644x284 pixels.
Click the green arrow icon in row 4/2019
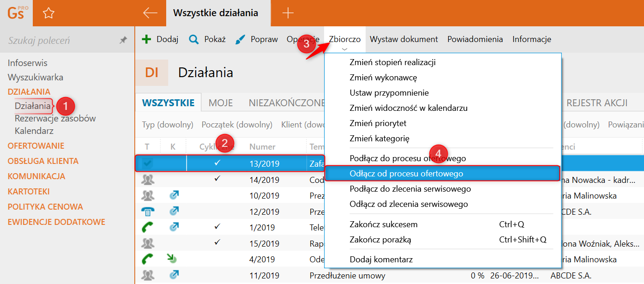point(172,259)
